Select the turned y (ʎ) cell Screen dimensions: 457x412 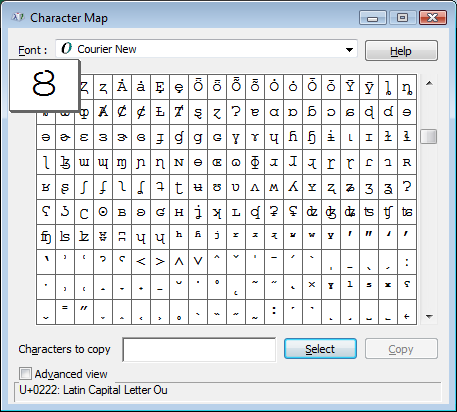[x=293, y=187]
